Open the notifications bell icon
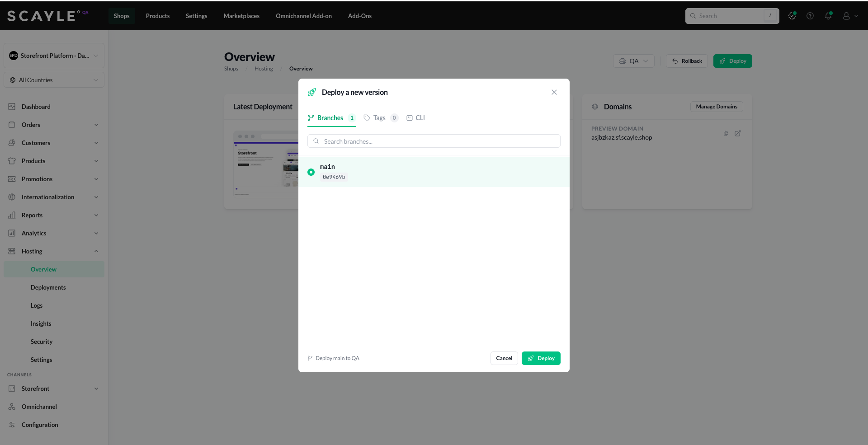The width and height of the screenshot is (868, 445). pyautogui.click(x=828, y=16)
